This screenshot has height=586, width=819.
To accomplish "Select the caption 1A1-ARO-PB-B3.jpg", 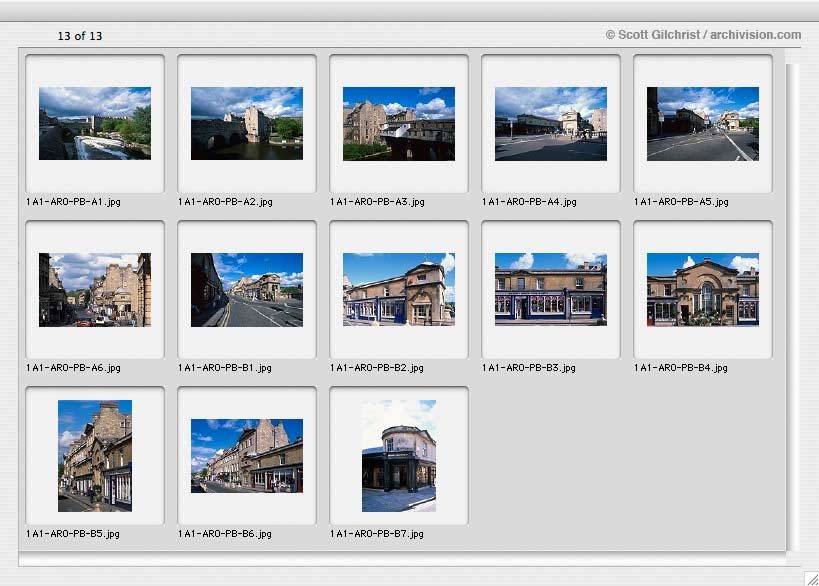I will pos(529,368).
